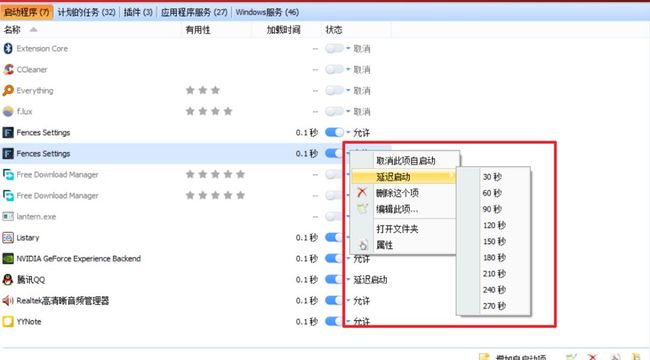650x360 pixels.
Task: Enable the Extension Core startup switch
Action: (x=334, y=49)
